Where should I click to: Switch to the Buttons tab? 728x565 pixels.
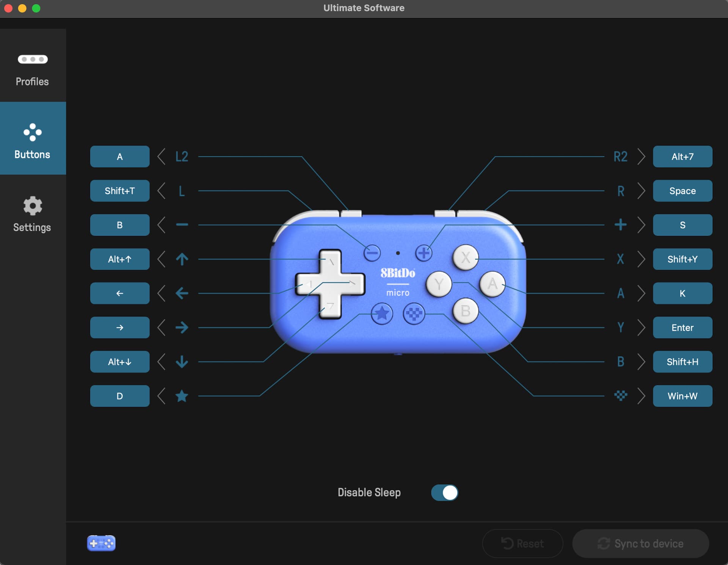pyautogui.click(x=33, y=141)
